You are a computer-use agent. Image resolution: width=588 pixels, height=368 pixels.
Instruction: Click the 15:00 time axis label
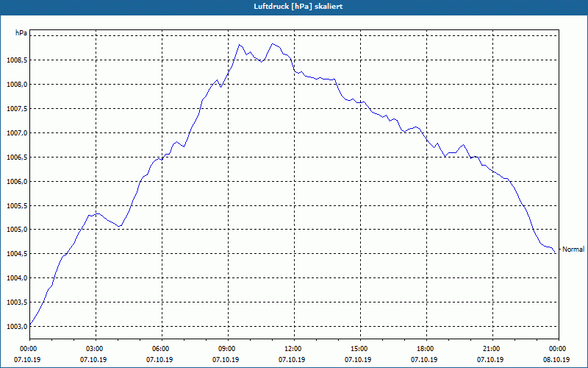point(360,349)
